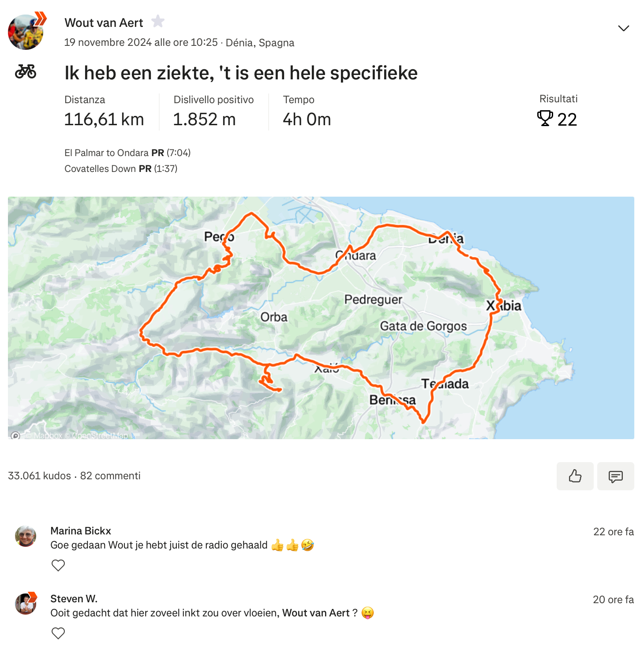The image size is (644, 653).
Task: Like Marina Bickx's comment with the heart
Action: tap(58, 565)
